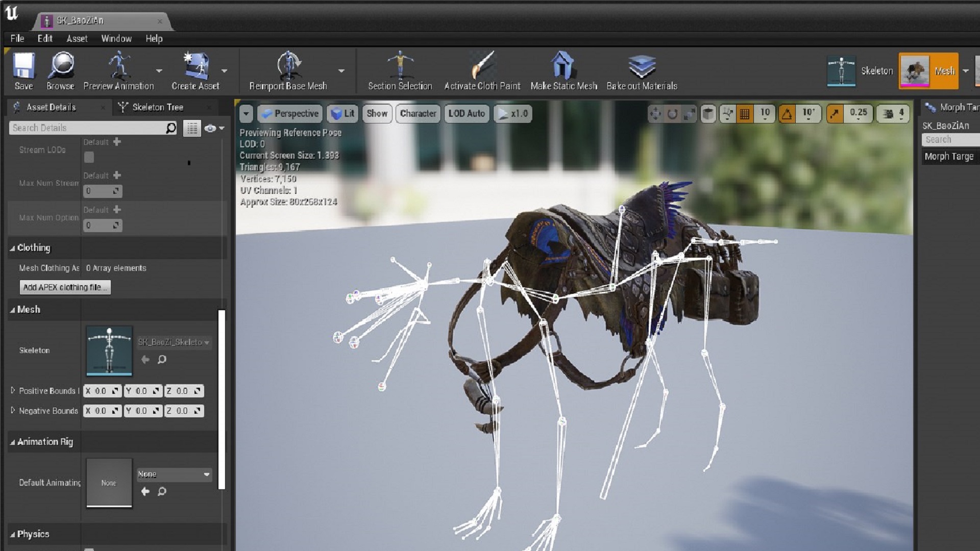Toggle rotation snapping in the viewport
This screenshot has height=551, width=980.
tap(788, 114)
